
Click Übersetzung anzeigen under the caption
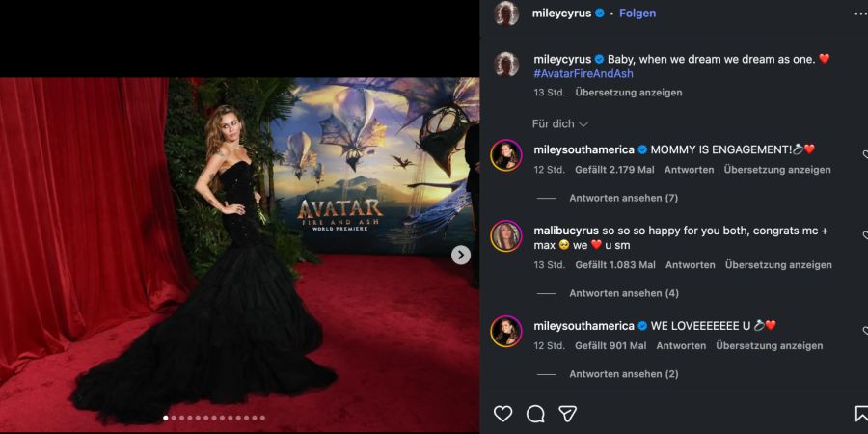(x=628, y=93)
